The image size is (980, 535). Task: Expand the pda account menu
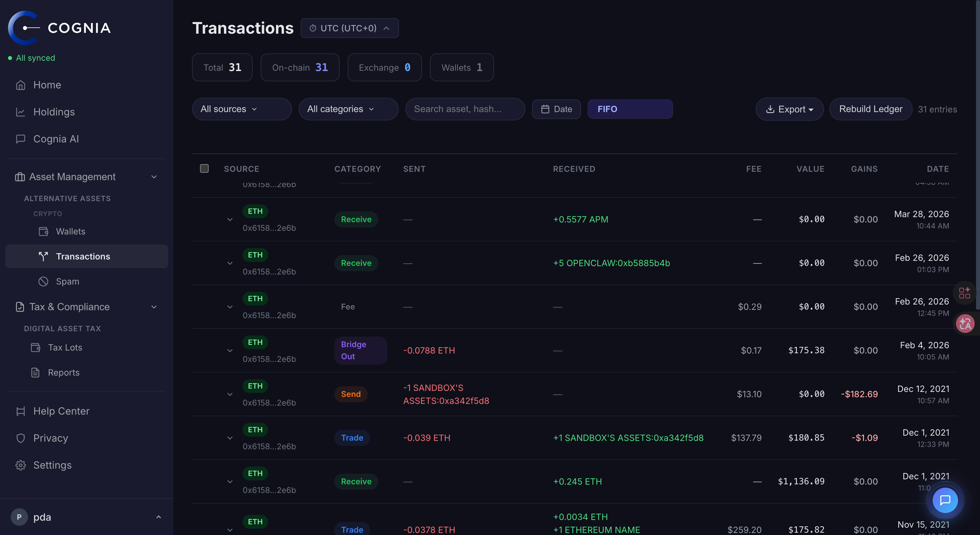click(159, 517)
